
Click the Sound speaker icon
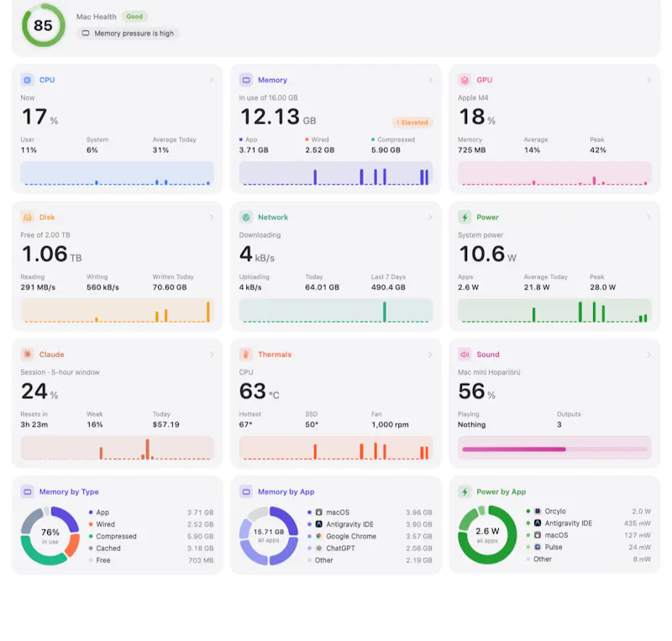pyautogui.click(x=465, y=355)
